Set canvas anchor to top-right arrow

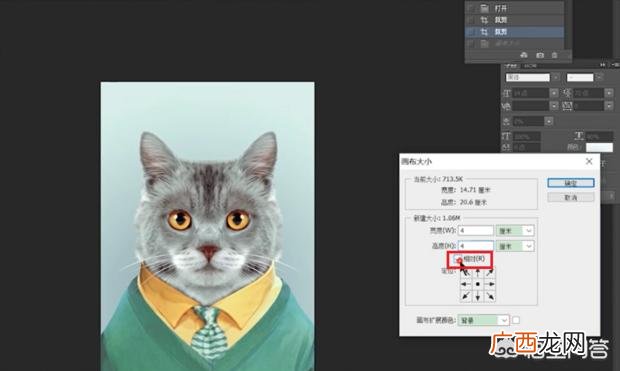click(490, 273)
